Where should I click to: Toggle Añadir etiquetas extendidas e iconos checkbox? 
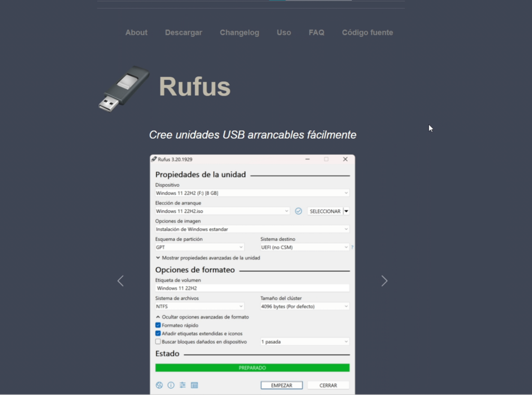158,333
